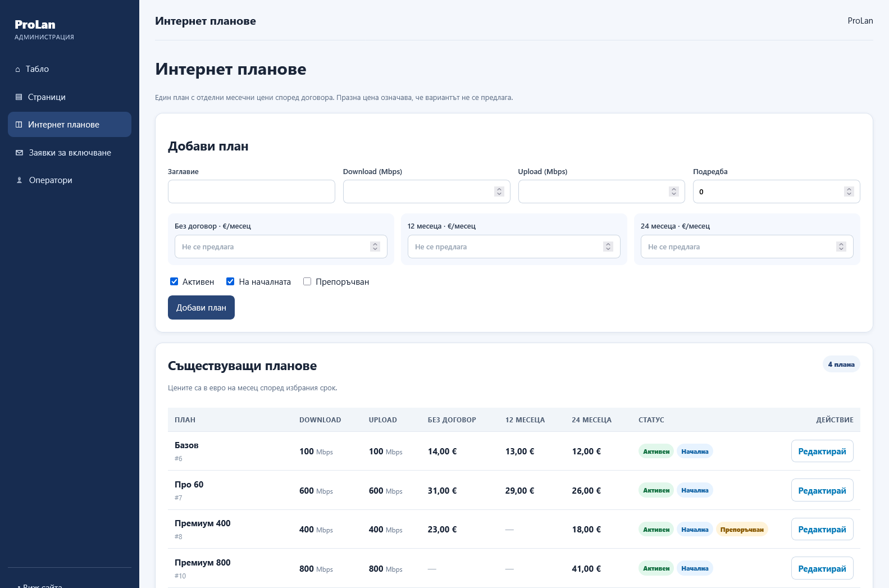Click the 24 месеца price spinner
The image size is (889, 588).
tap(841, 247)
